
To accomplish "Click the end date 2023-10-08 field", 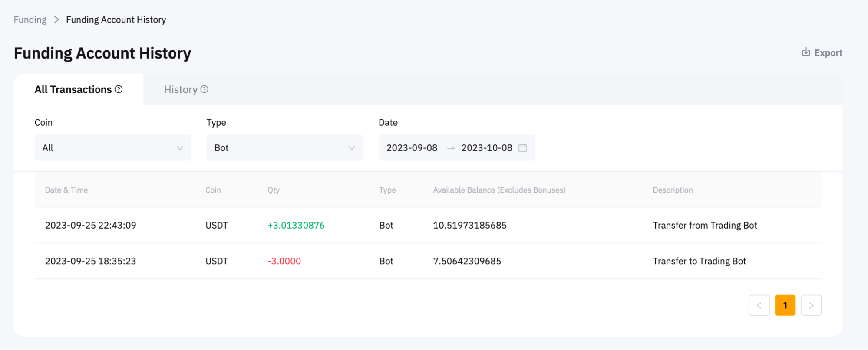I will 486,148.
